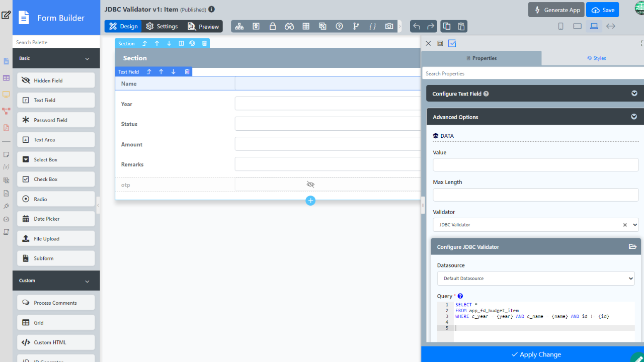
Task: Click the padlock icon in the toolbar
Action: click(x=272, y=26)
